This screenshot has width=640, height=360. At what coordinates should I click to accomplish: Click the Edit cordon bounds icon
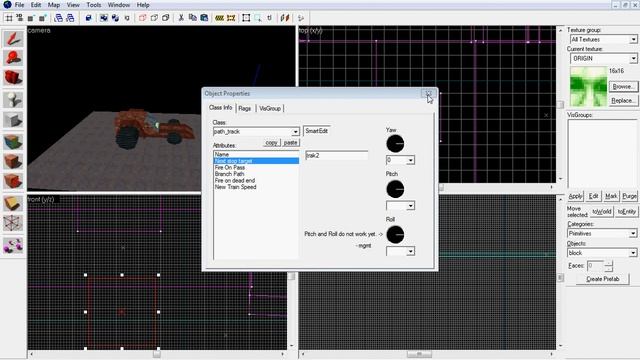(x=231, y=18)
